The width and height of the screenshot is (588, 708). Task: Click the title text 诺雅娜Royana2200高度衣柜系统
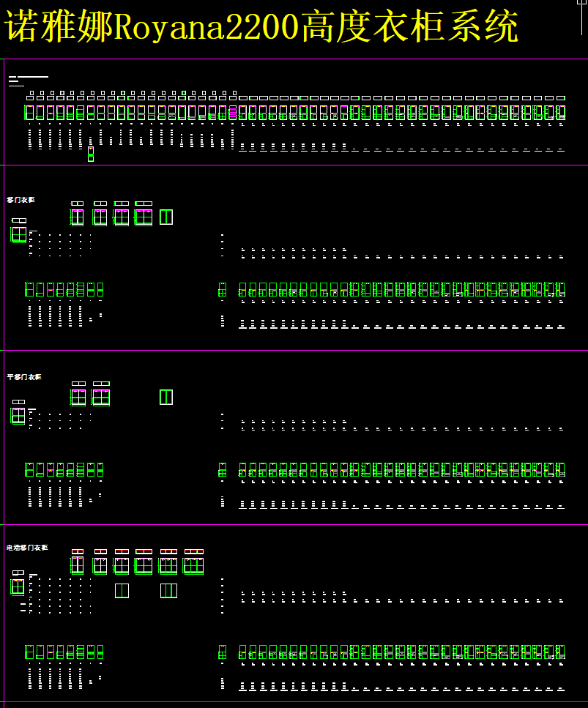261,26
